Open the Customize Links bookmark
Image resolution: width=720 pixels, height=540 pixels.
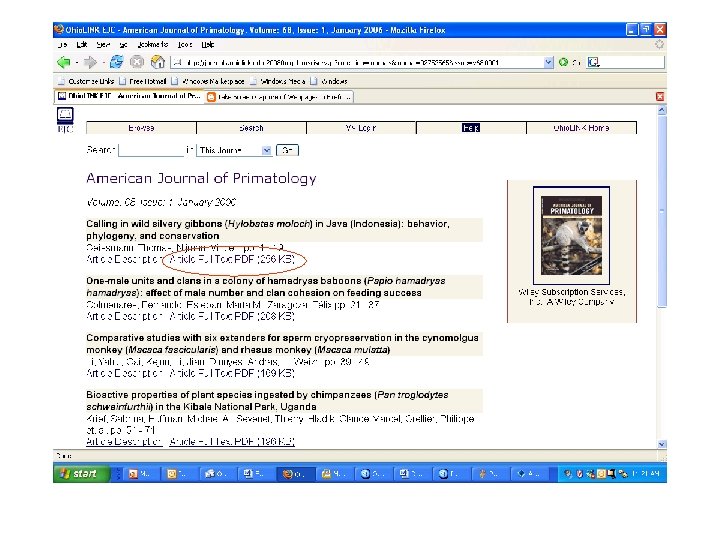click(86, 81)
